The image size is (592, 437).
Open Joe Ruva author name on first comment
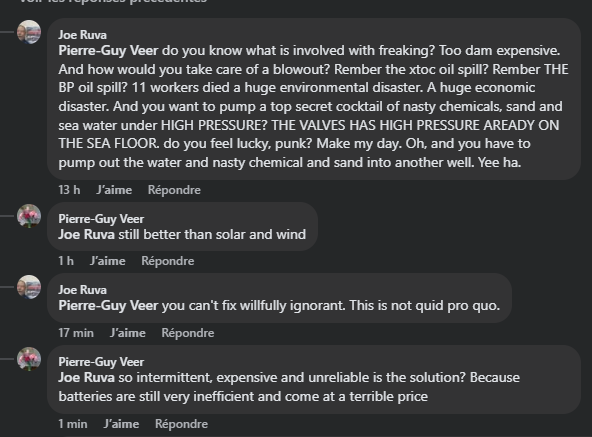82,35
